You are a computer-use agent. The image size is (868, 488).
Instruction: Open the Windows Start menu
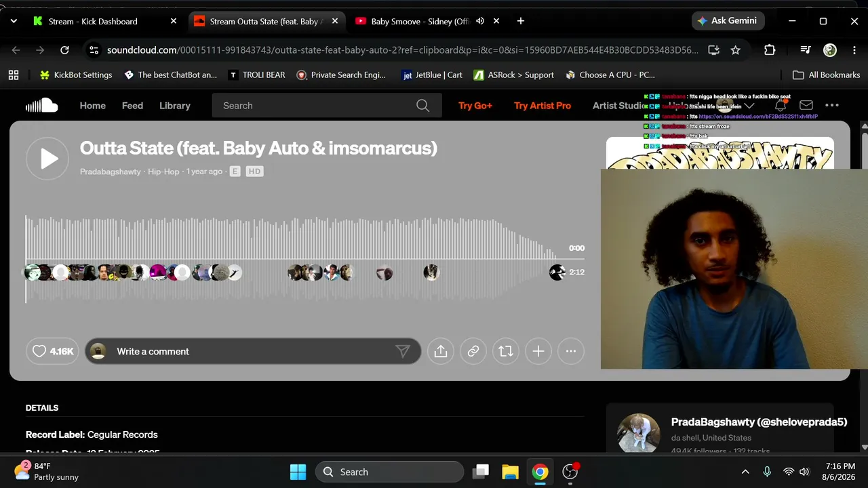pyautogui.click(x=298, y=472)
